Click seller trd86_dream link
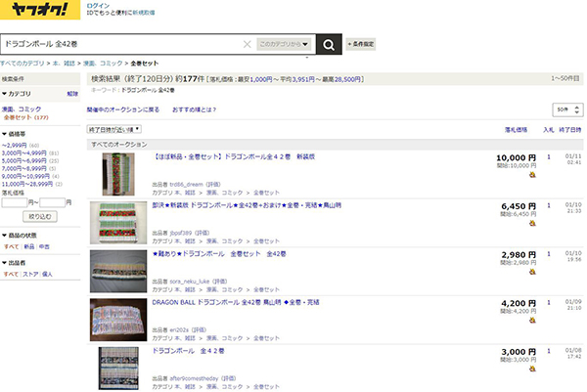The height and width of the screenshot is (392, 587). [x=187, y=185]
